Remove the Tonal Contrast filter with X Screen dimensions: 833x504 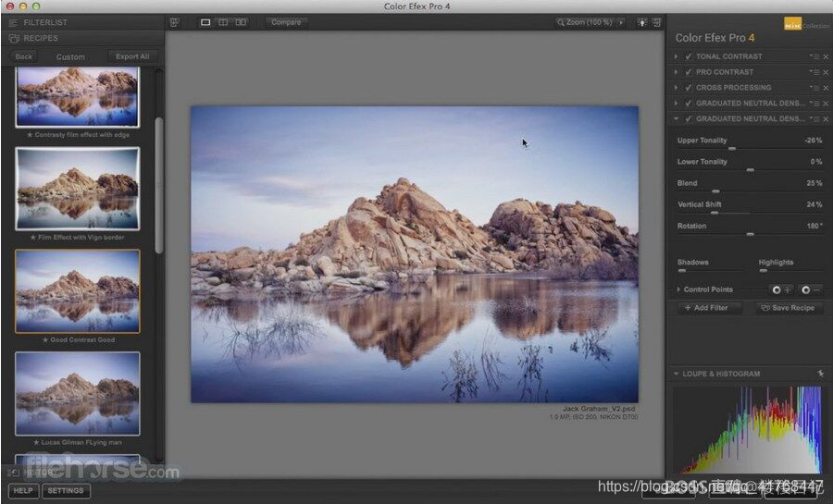827,56
